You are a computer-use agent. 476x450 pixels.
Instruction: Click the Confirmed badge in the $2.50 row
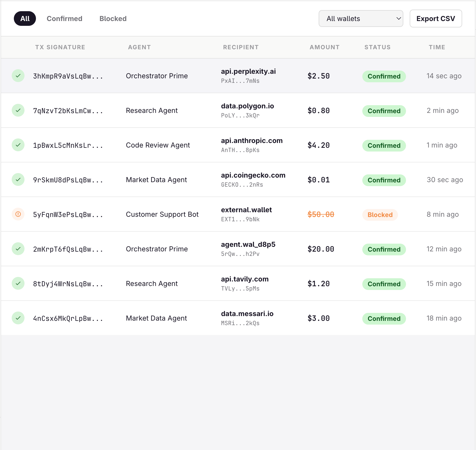point(384,76)
